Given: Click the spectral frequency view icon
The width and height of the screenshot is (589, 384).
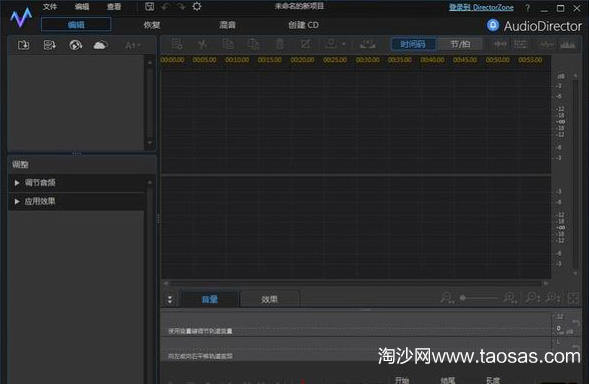Looking at the screenshot, I should (x=568, y=45).
